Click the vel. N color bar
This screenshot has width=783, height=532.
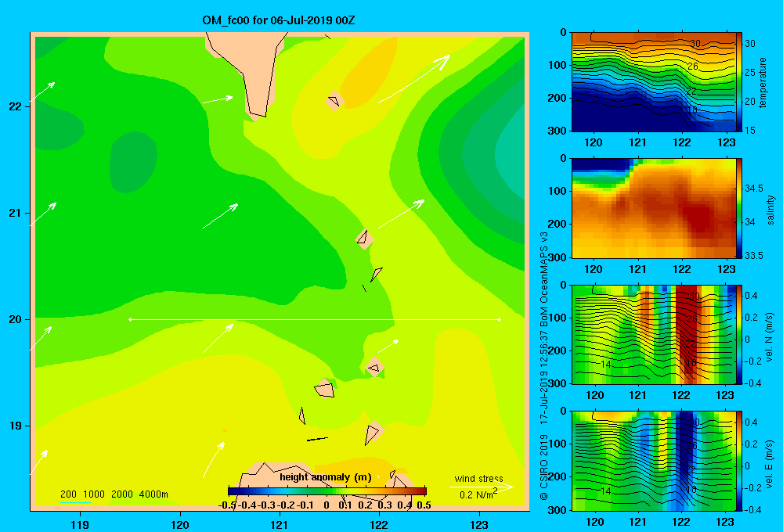(x=739, y=334)
